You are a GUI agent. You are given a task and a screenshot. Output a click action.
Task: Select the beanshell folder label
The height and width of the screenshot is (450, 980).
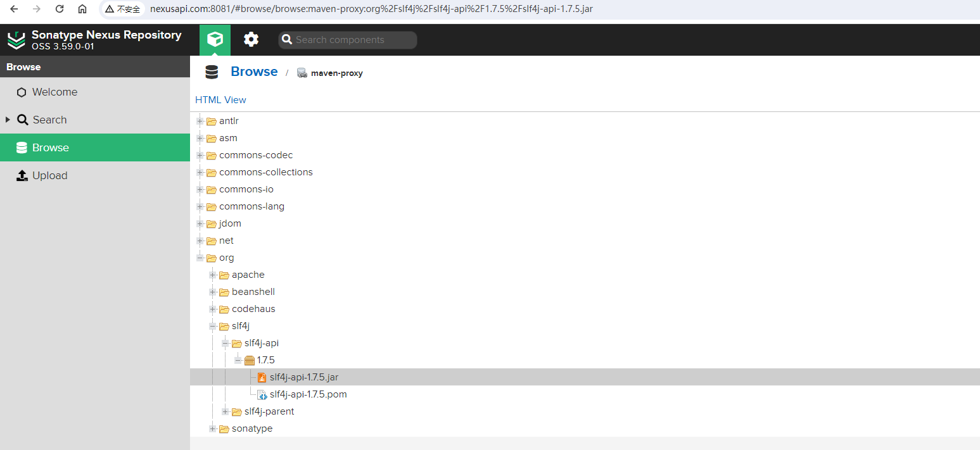[253, 292]
